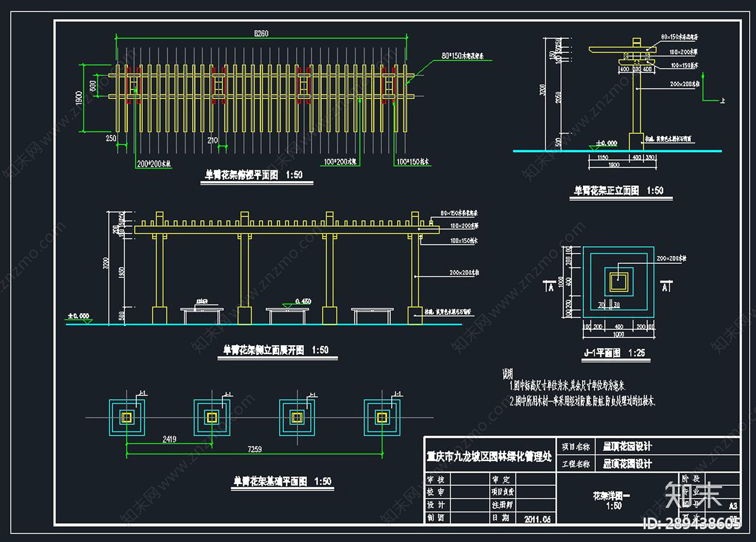This screenshot has height=542, width=756.
Task: Click the ±0.000 level mark in the side elevation
Action: [x=78, y=316]
